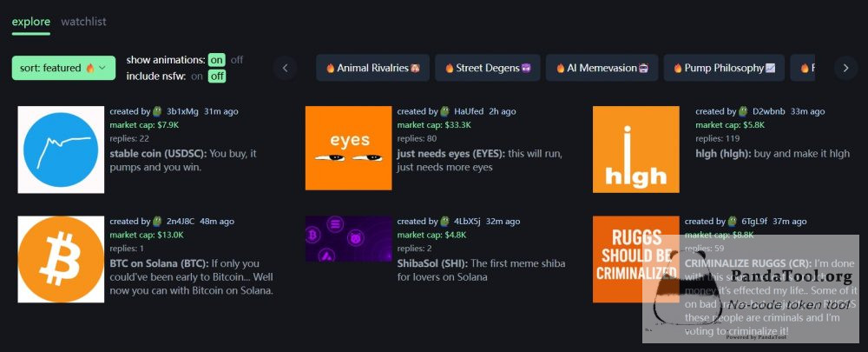Screen dimensions: 868x352
Task: Open creator profile HaUfed
Action: click(469, 111)
